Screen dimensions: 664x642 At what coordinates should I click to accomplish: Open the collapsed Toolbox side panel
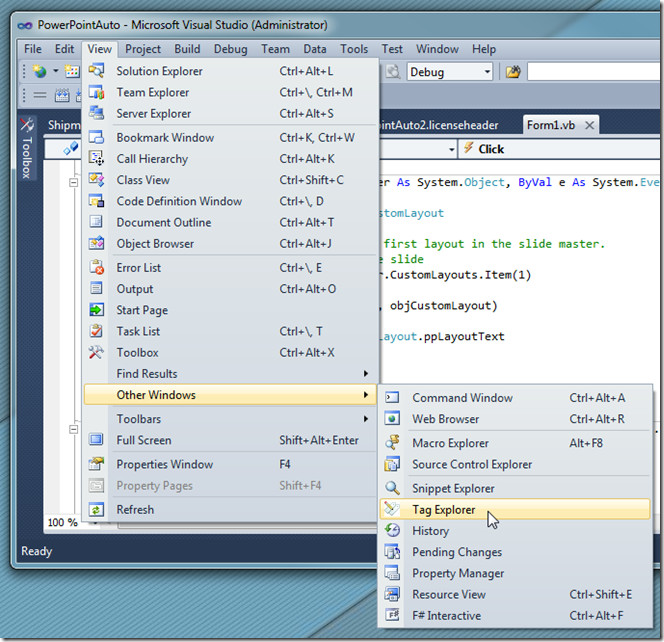pos(26,148)
